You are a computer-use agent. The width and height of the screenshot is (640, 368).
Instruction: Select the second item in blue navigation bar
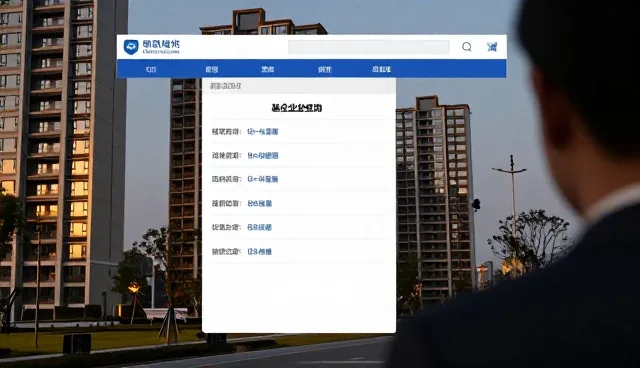point(211,69)
